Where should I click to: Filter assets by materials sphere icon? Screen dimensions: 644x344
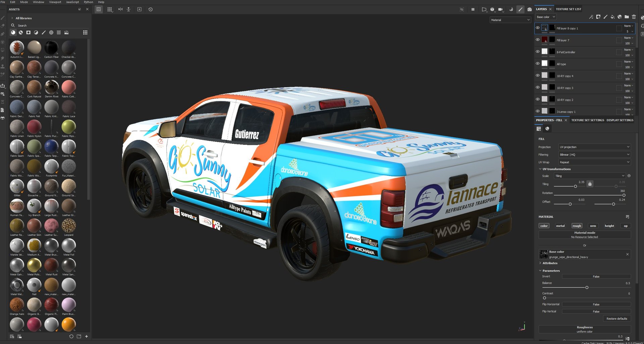point(13,33)
